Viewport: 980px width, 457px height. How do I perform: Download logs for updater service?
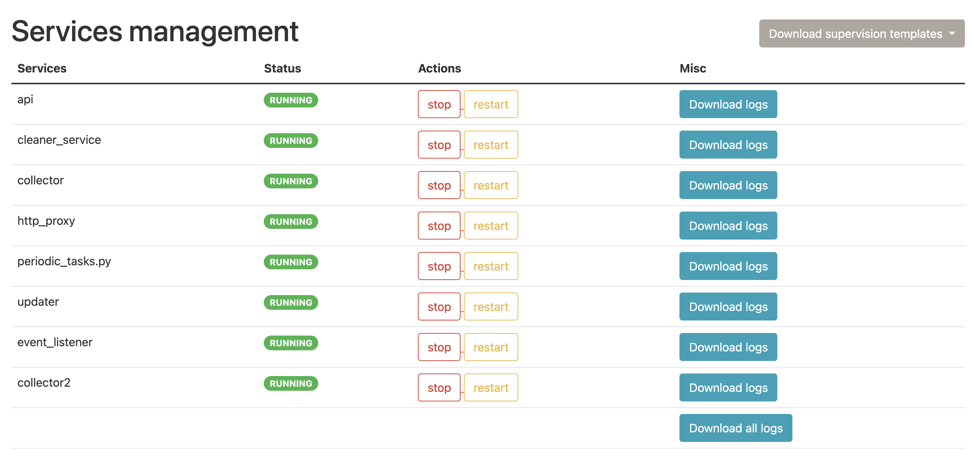728,307
